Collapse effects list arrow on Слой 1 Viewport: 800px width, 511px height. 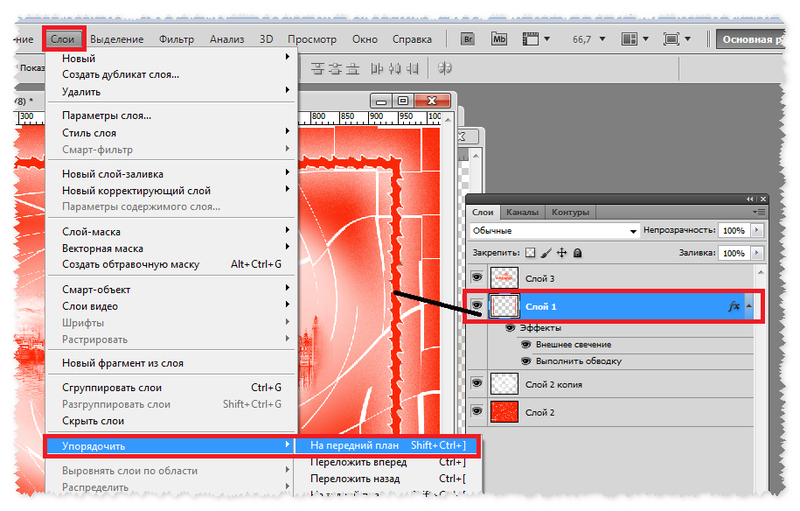tap(749, 306)
